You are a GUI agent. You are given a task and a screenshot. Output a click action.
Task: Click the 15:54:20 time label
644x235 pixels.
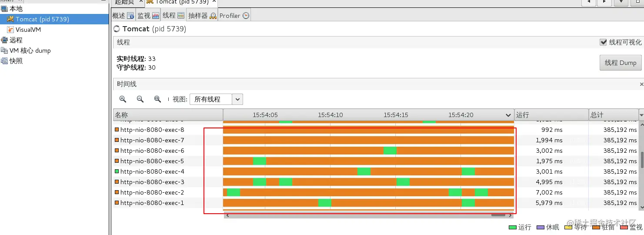pos(461,115)
